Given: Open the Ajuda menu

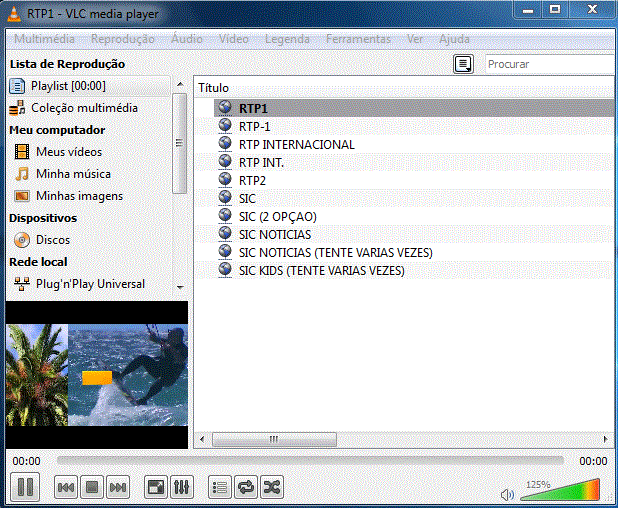Looking at the screenshot, I should [454, 39].
